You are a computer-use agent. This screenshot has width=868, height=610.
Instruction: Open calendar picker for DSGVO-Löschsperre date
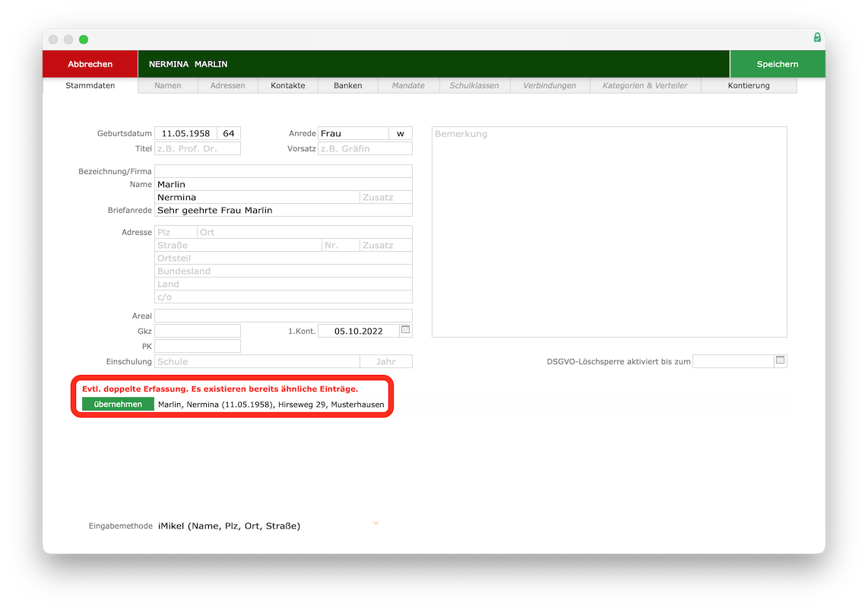(780, 361)
